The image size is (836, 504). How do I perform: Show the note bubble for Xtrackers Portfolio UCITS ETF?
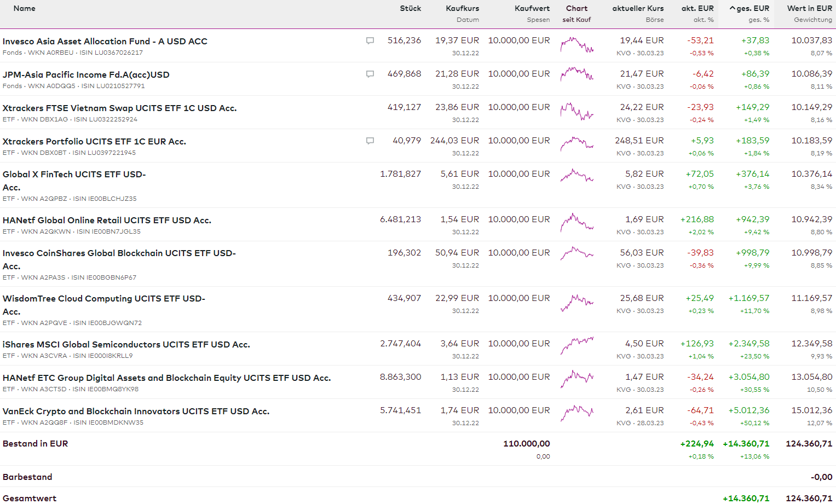click(x=370, y=141)
